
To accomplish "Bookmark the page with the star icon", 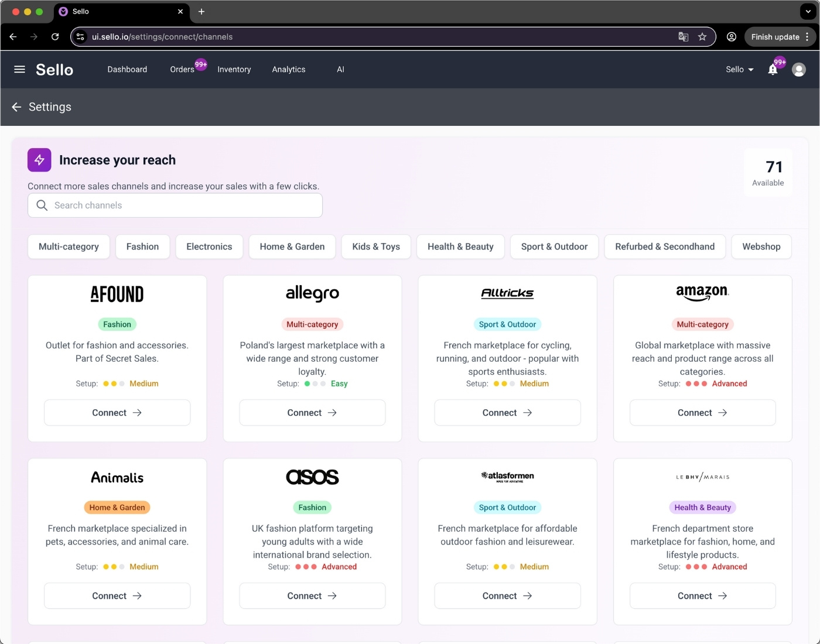I will pos(702,36).
